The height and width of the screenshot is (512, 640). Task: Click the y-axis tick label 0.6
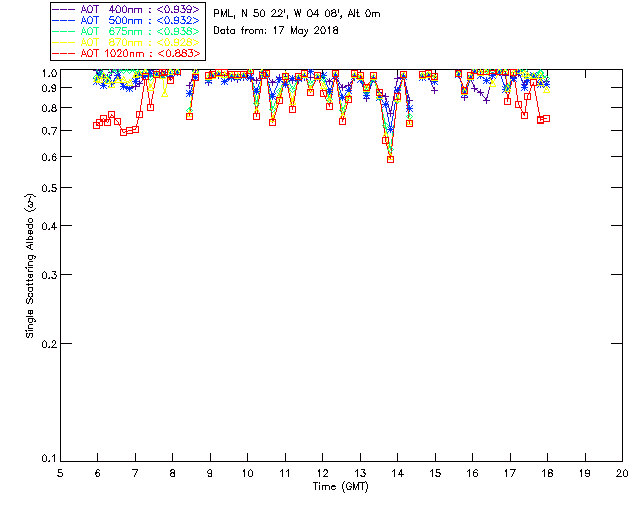tap(49, 157)
